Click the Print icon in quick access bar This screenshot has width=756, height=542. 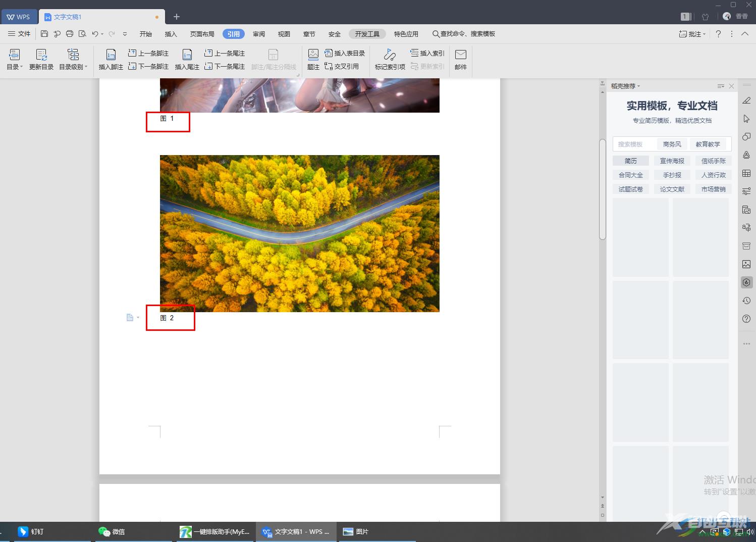click(70, 34)
